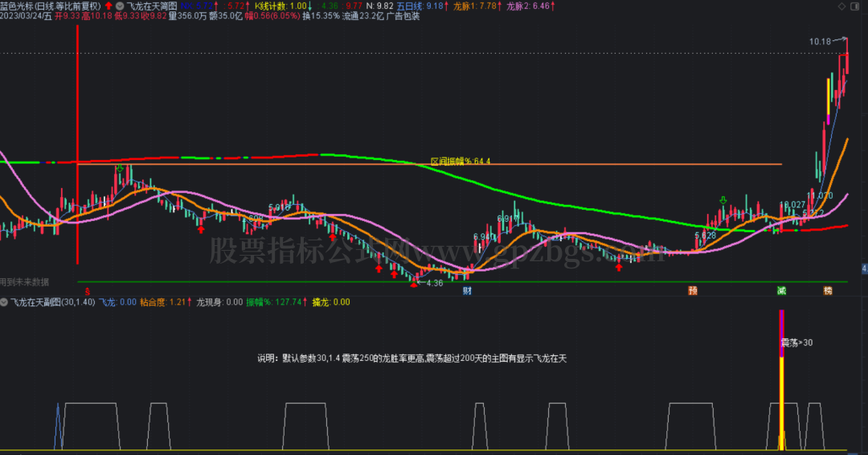
Task: Click the 震荡>30 signal label
Action: pyautogui.click(x=796, y=342)
